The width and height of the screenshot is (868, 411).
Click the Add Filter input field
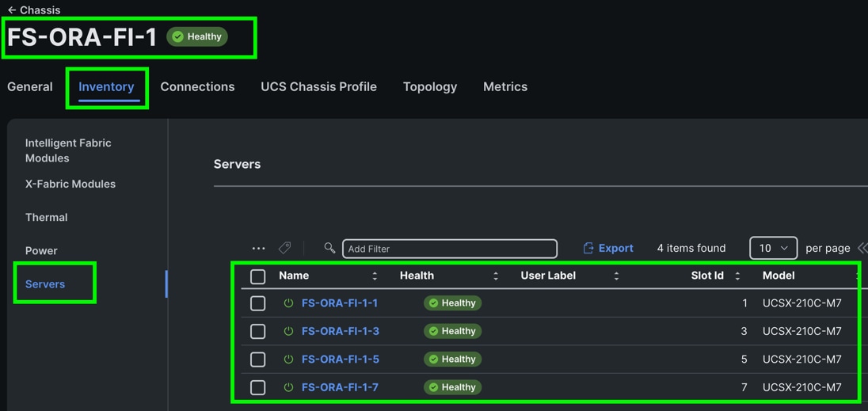tap(449, 249)
